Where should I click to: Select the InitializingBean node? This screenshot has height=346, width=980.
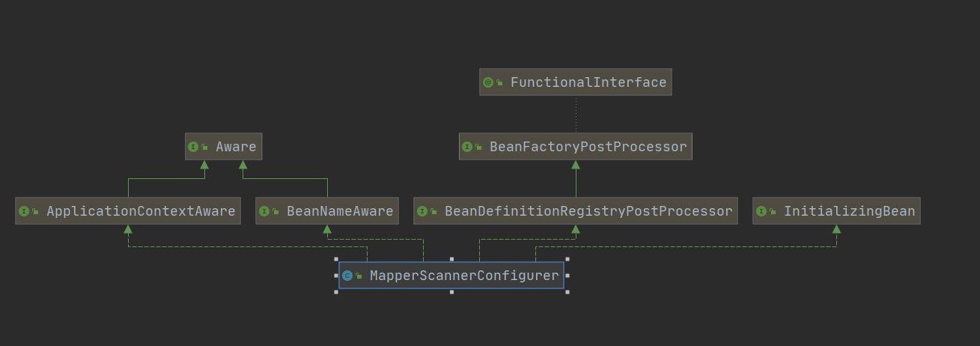[x=836, y=211]
